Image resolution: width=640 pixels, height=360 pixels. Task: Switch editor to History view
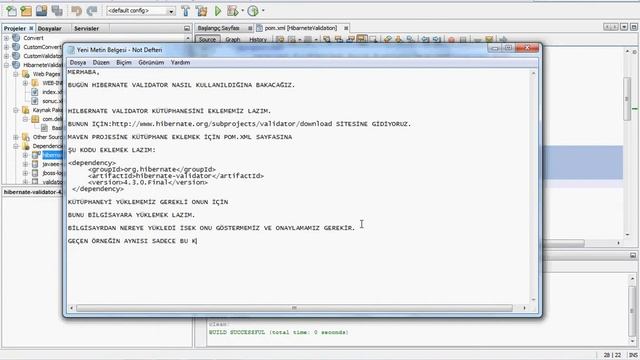pyautogui.click(x=258, y=40)
